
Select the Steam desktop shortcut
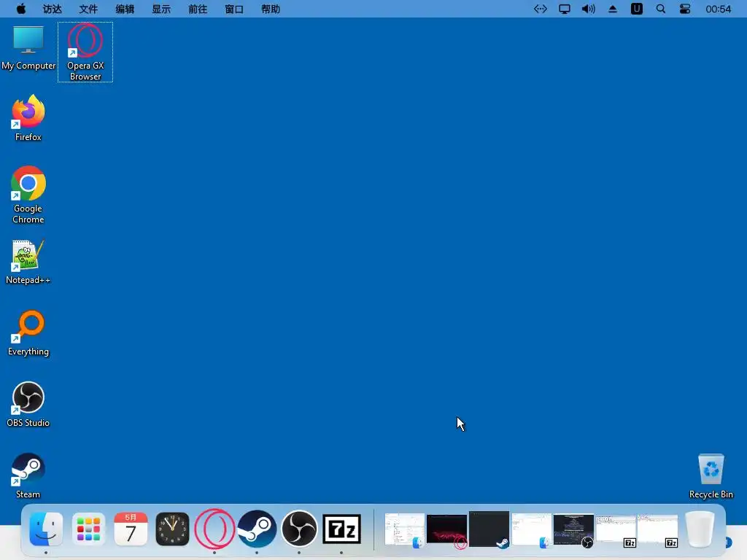click(28, 476)
